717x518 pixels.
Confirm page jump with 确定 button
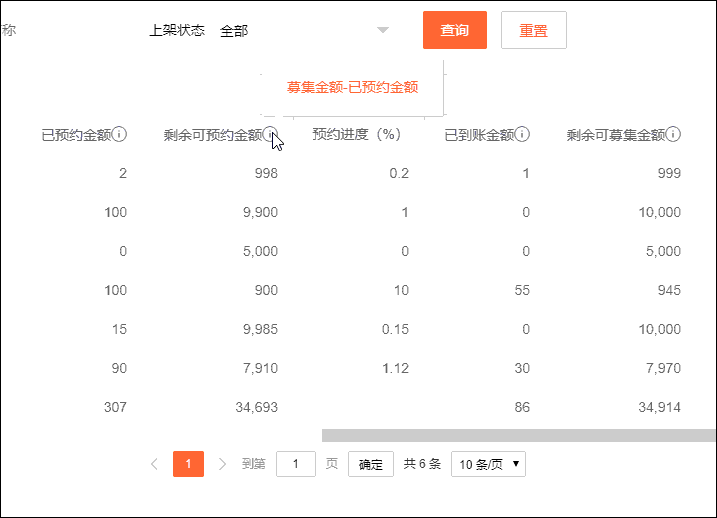tap(370, 464)
